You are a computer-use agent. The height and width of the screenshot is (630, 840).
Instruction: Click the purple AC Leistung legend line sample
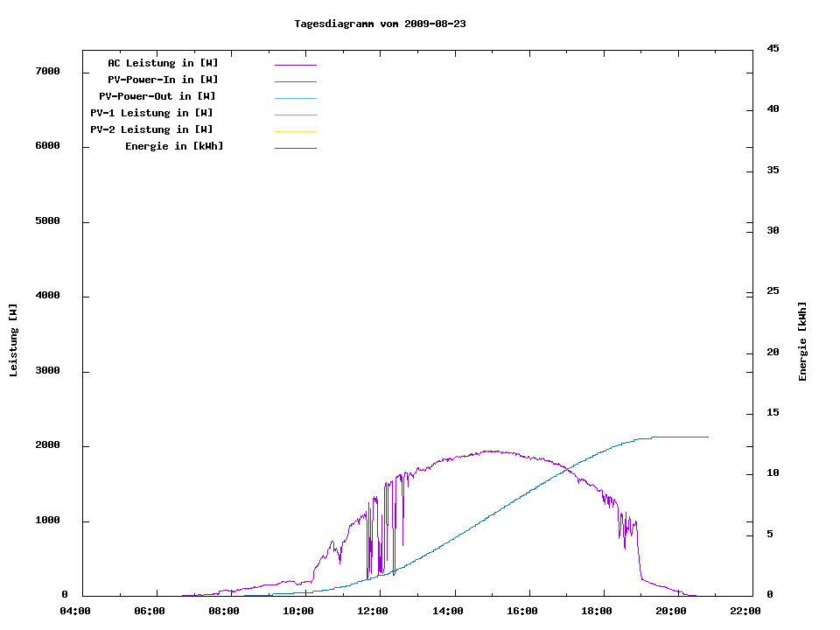295,65
